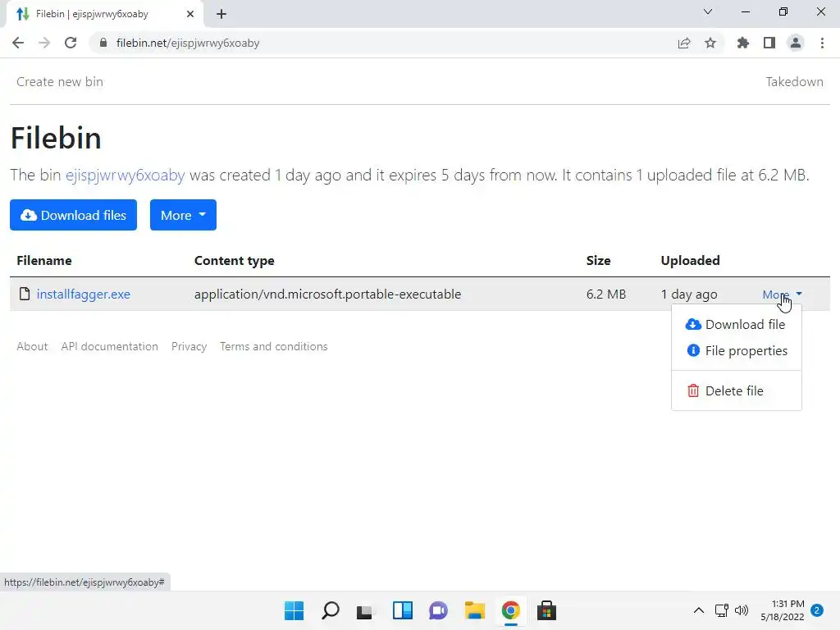Image resolution: width=840 pixels, height=630 pixels.
Task: Open the Chat taskbar icon
Action: 438,610
